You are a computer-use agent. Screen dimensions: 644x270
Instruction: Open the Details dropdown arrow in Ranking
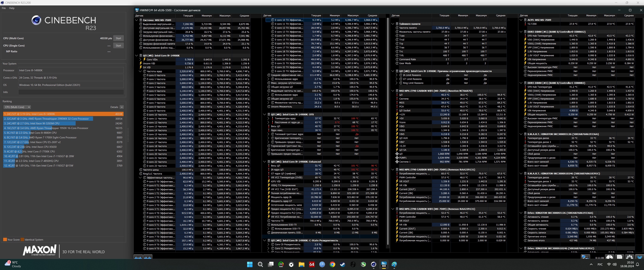click(121, 107)
